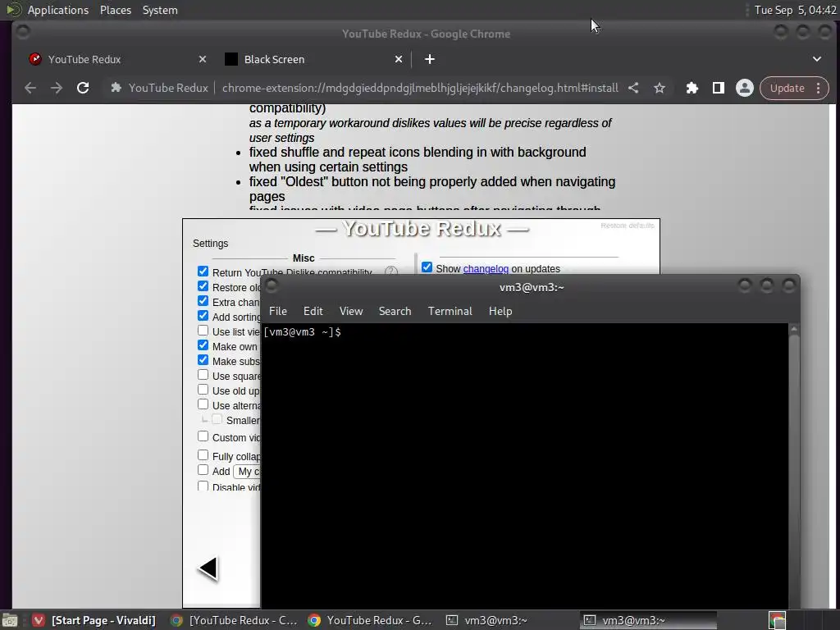
Task: Click the extension icon beside YouTube Redux address
Action: coord(116,88)
